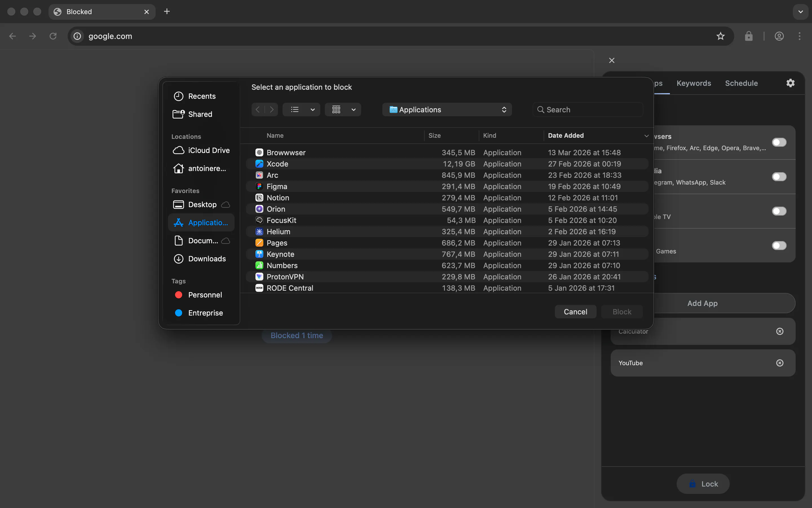This screenshot has width=812, height=508.
Task: Select the Helium app icon
Action: [259, 232]
